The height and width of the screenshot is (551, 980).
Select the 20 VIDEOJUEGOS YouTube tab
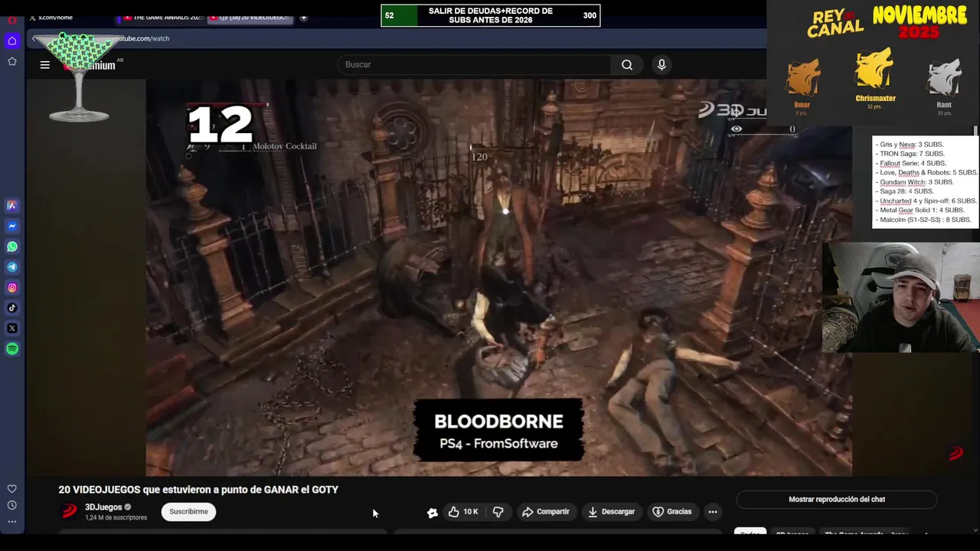pyautogui.click(x=250, y=18)
